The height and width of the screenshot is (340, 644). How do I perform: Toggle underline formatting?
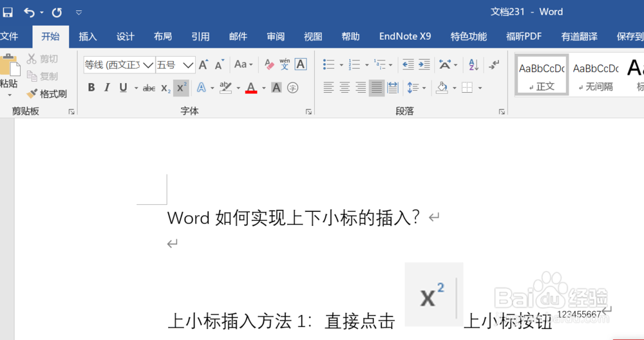click(123, 88)
